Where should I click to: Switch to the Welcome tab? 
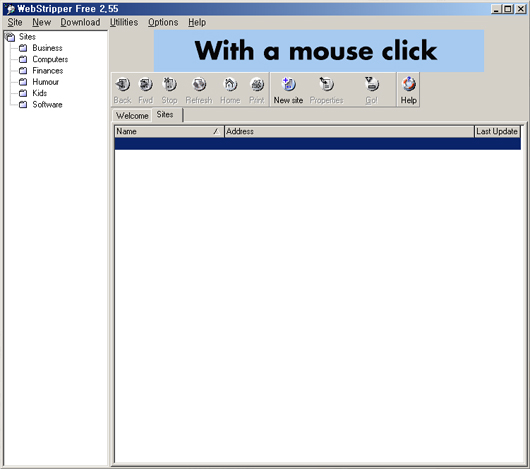pos(132,116)
